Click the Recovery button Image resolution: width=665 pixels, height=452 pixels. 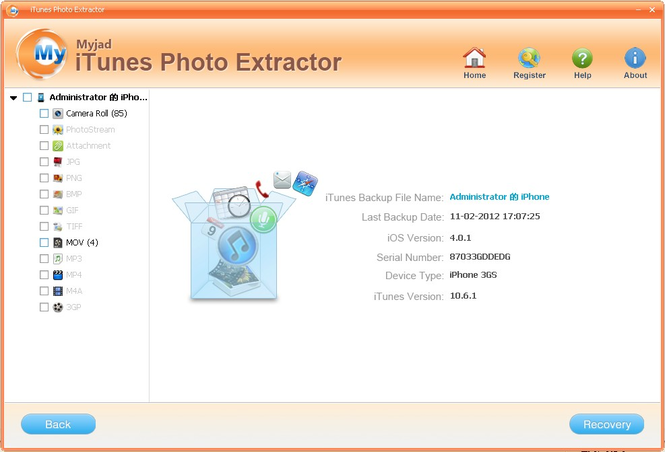606,424
